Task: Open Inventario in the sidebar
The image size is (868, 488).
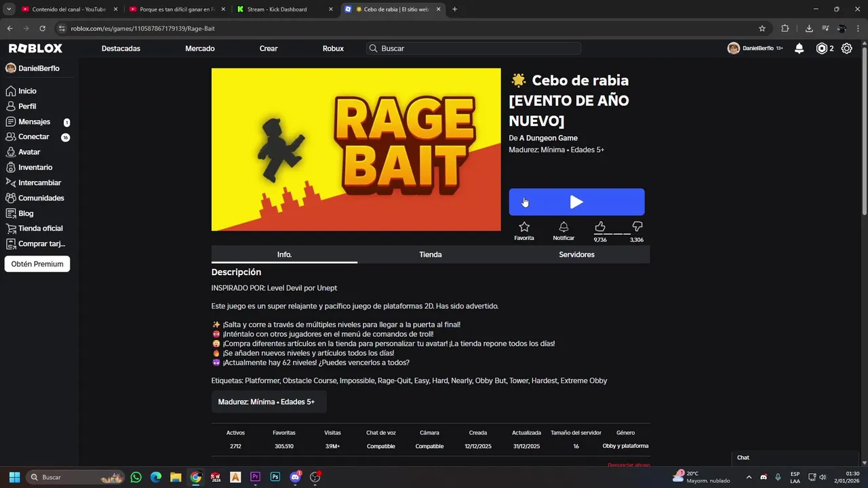Action: [29, 167]
